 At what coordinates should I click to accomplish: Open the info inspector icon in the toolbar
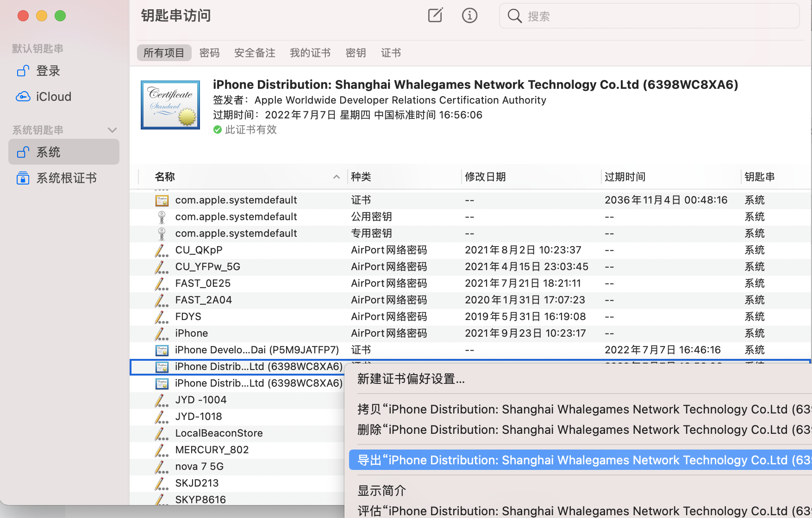(x=469, y=16)
